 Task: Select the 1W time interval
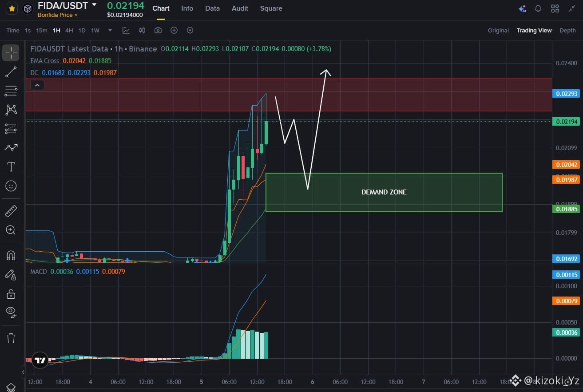tap(95, 30)
